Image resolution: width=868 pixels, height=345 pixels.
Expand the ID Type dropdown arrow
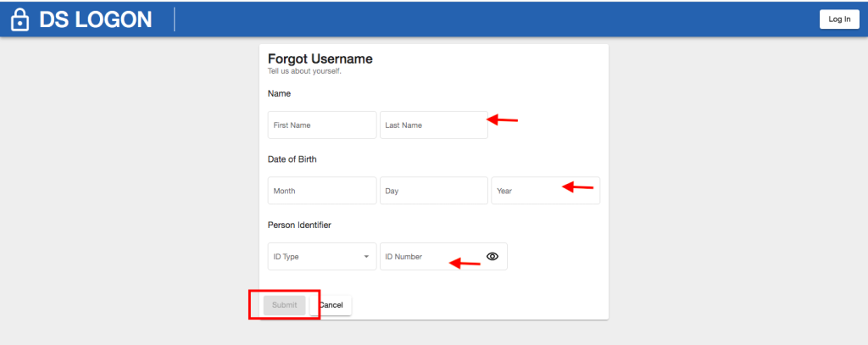coord(366,257)
